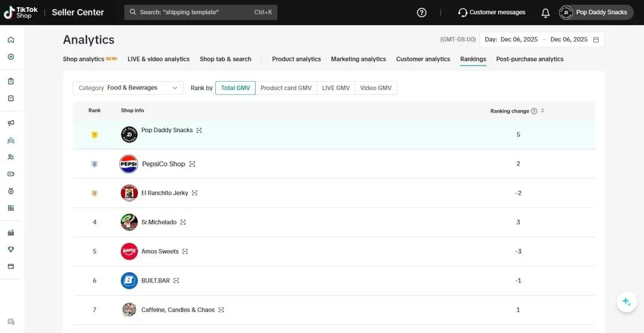The height and width of the screenshot is (333, 644).
Task: Click scan icon beside Sr.Michelado
Action: [x=183, y=222]
